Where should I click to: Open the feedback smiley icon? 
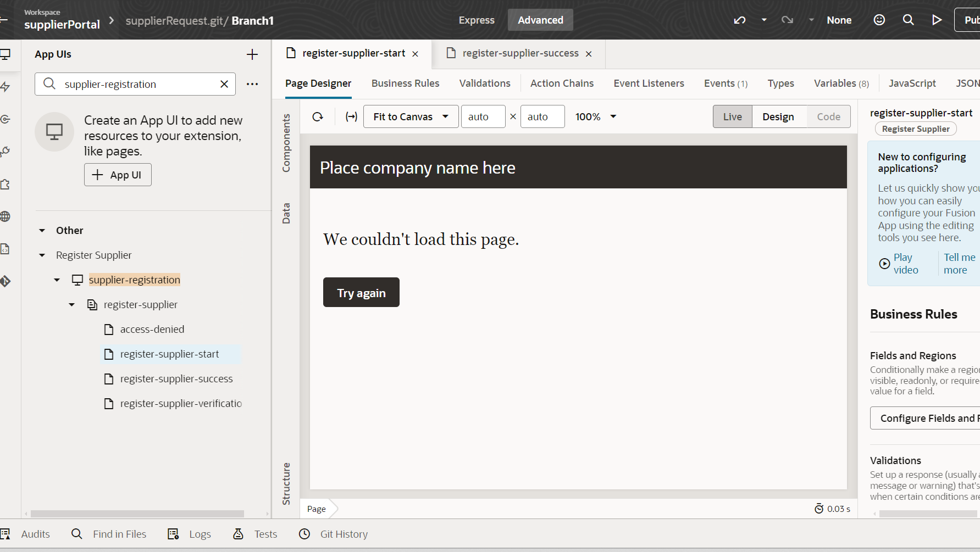879,20
